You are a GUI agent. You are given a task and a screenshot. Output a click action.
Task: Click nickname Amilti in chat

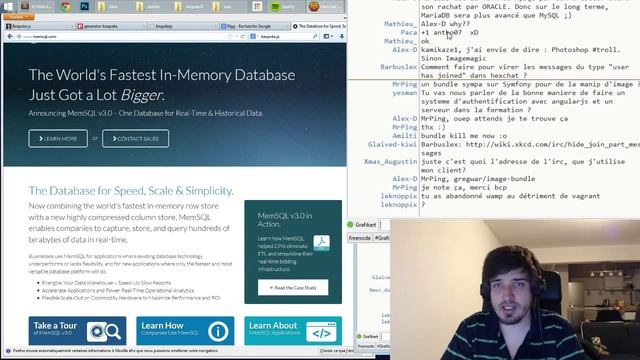pos(405,136)
